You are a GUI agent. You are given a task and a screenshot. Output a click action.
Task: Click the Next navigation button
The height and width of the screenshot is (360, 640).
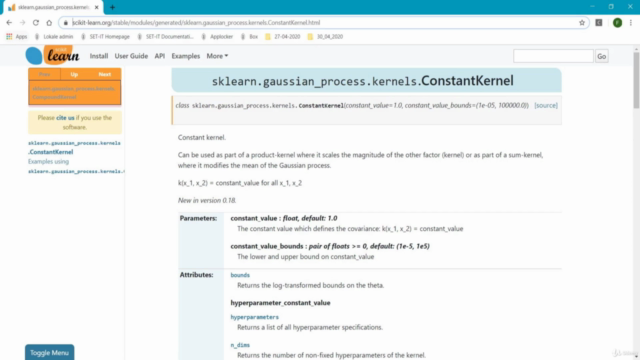(x=104, y=74)
